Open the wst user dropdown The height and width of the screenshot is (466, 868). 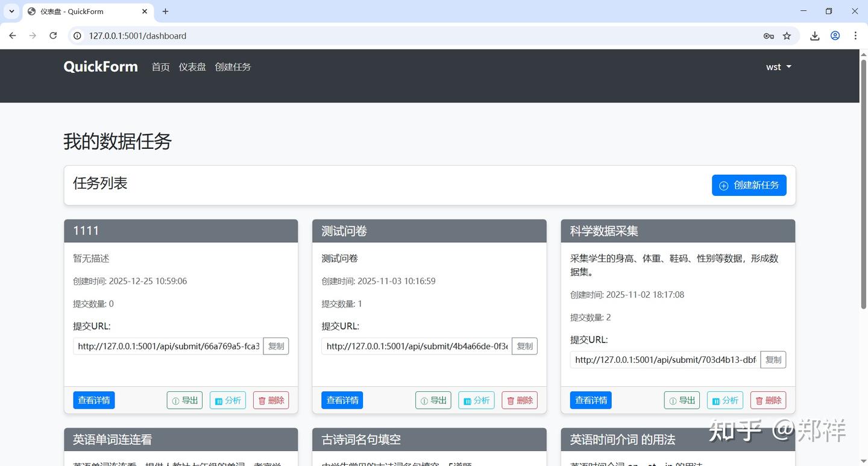click(x=778, y=67)
